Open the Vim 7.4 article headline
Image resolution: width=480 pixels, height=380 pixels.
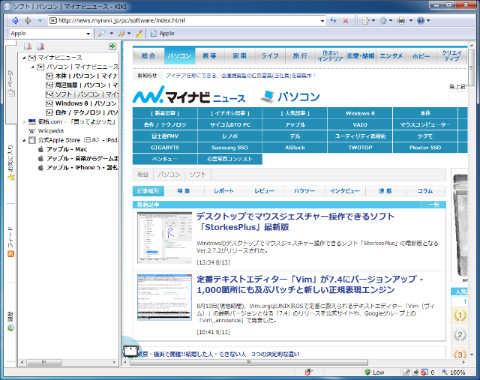pyautogui.click(x=310, y=284)
